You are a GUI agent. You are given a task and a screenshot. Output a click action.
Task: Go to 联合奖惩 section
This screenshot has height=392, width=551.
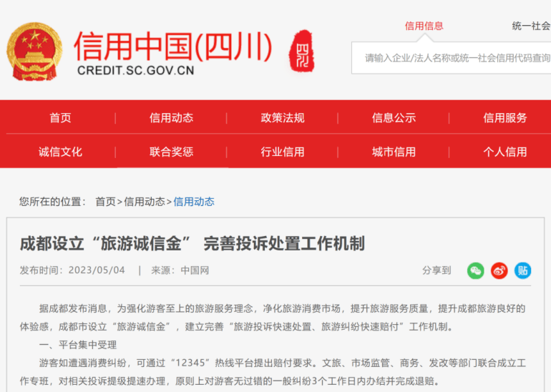point(172,152)
